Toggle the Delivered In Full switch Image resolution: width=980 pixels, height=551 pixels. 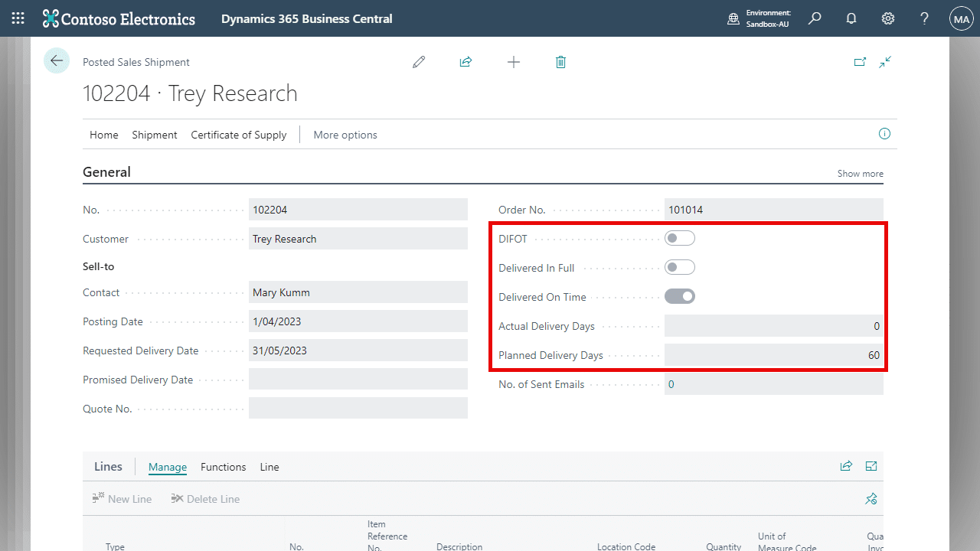pyautogui.click(x=680, y=268)
